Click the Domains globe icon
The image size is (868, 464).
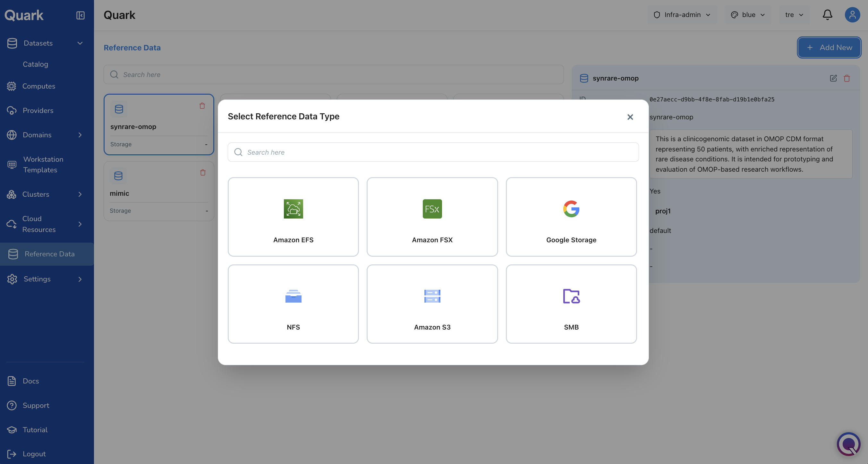[x=12, y=135]
